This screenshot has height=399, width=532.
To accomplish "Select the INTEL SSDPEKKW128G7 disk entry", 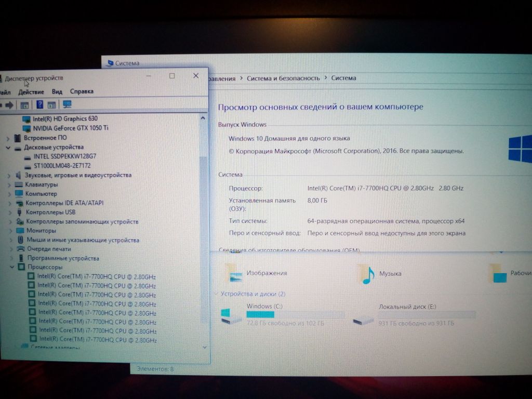I will click(x=64, y=156).
